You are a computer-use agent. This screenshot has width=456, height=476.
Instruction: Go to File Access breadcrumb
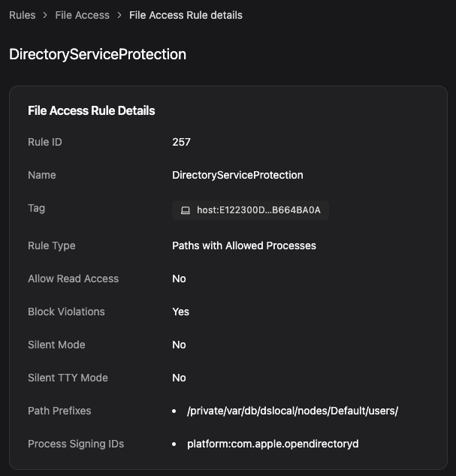click(82, 15)
